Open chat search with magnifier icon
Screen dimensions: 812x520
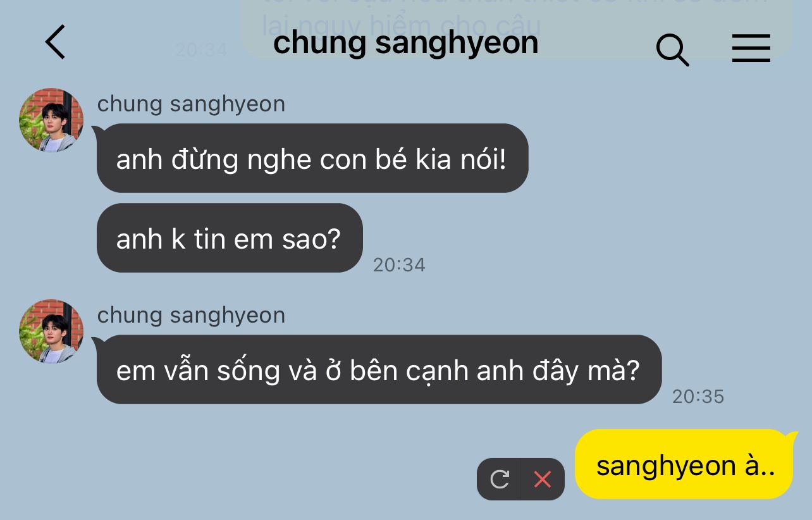coord(672,49)
